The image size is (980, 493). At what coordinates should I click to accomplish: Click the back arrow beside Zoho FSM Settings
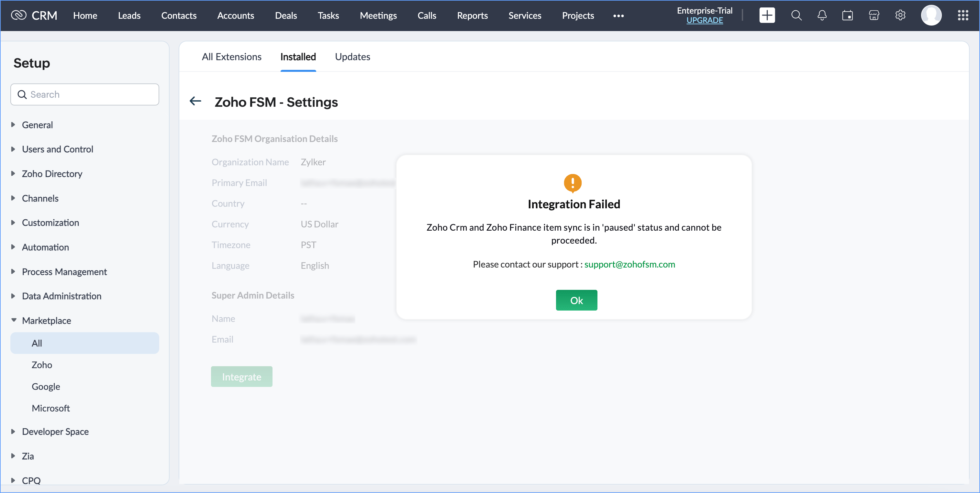[x=195, y=101]
